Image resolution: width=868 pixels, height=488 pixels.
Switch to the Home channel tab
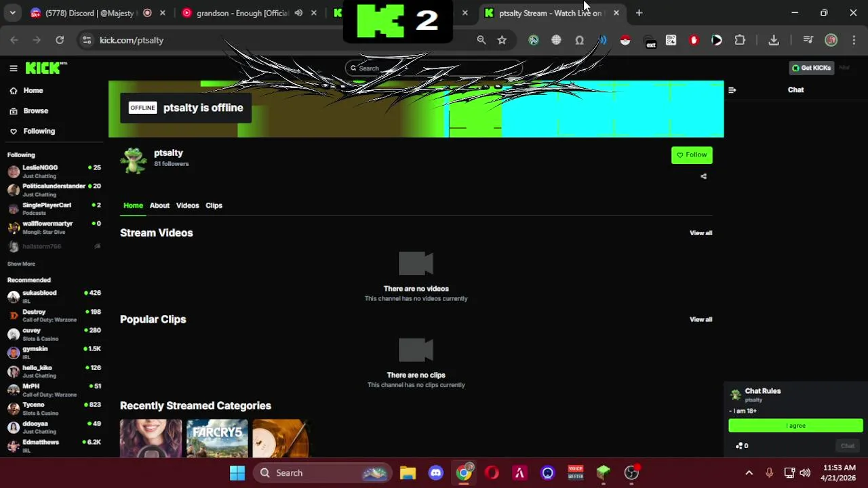click(x=133, y=205)
